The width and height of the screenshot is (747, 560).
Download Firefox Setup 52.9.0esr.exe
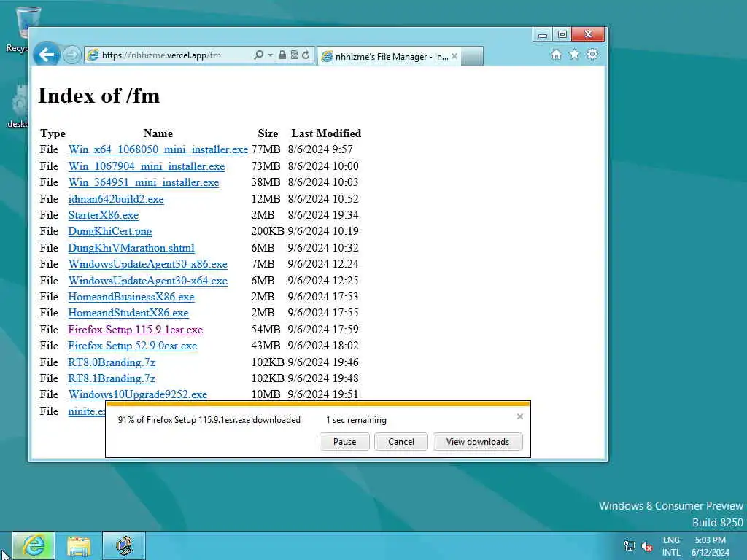coord(133,346)
